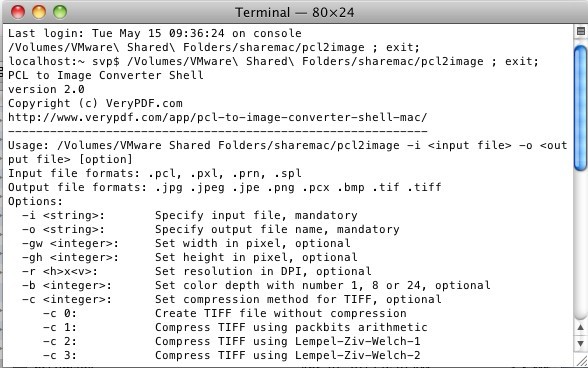The height and width of the screenshot is (368, 588).
Task: Click the blue scrollbar thumb
Action: [580, 109]
